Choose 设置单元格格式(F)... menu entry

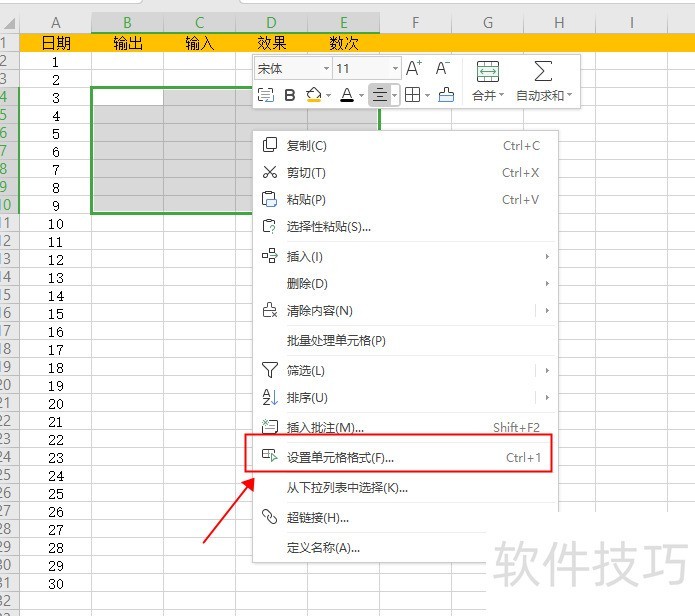(x=405, y=457)
